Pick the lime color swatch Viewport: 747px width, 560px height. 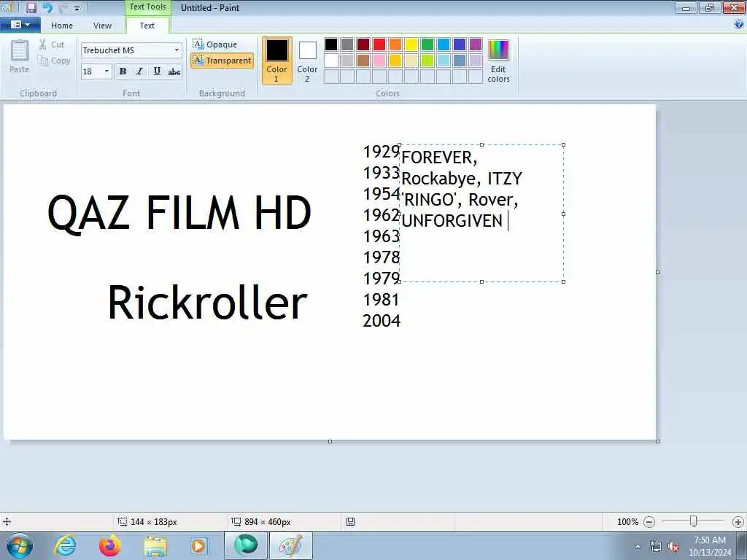[427, 61]
